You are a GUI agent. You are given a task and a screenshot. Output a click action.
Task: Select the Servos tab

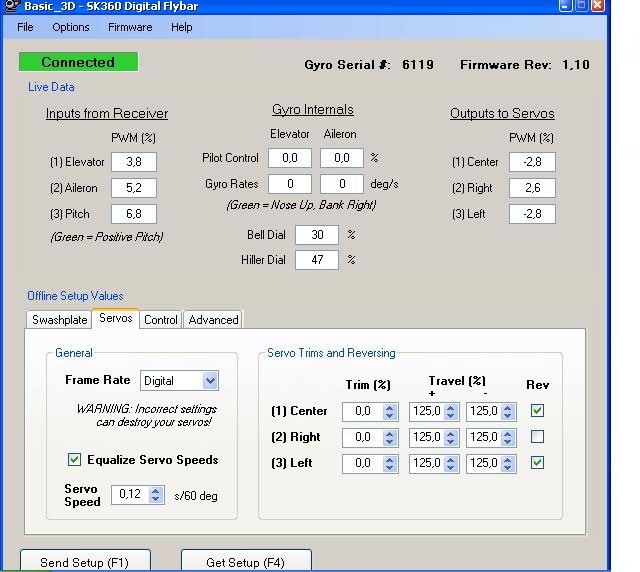pyautogui.click(x=116, y=318)
